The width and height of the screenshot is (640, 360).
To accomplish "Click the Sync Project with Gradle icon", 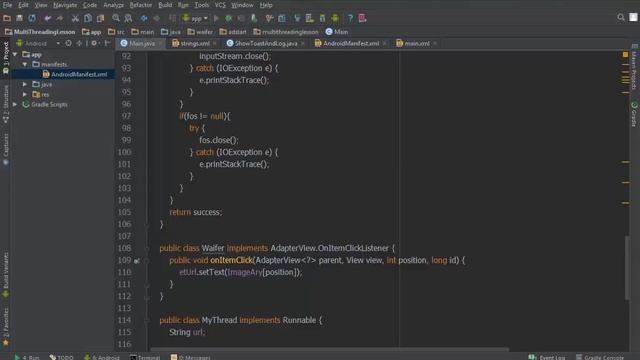I will point(297,18).
